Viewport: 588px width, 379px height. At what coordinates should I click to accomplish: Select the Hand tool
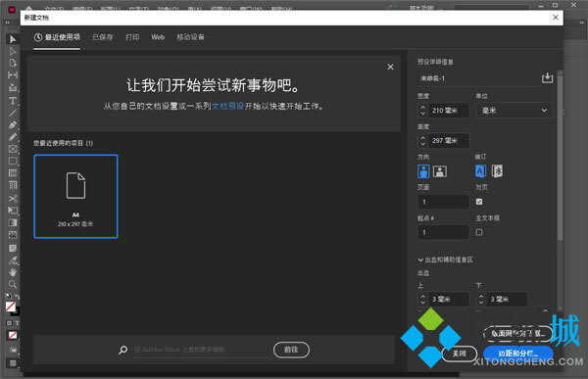click(x=13, y=272)
